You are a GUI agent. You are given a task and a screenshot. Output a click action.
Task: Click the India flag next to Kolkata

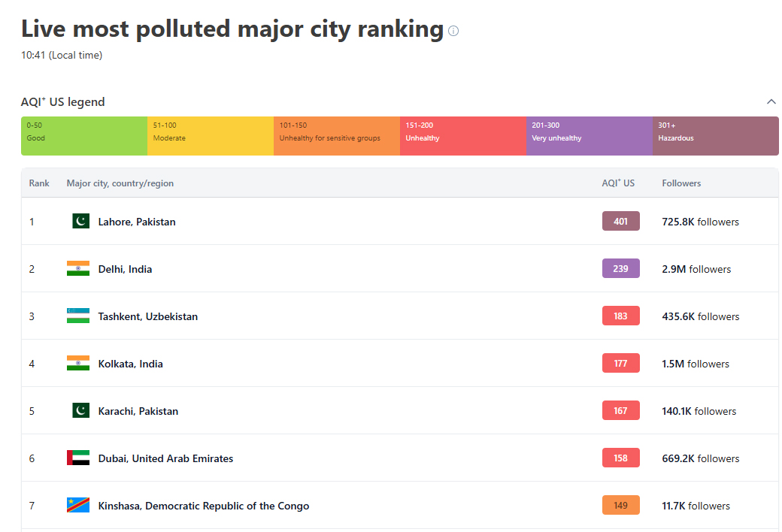[x=78, y=363]
